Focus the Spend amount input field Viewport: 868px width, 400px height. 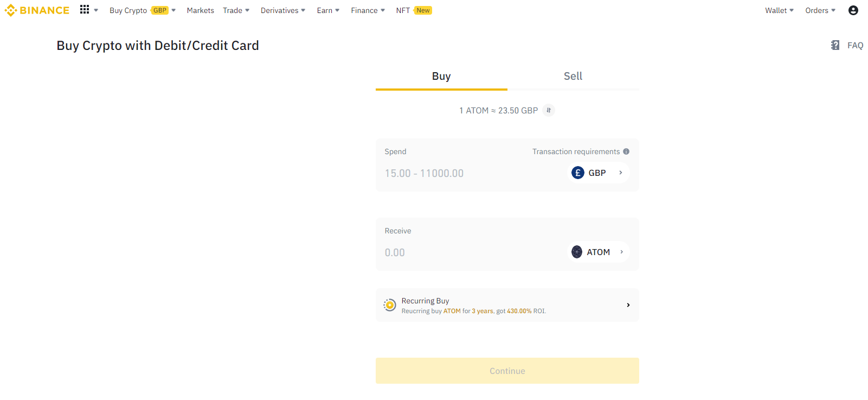click(x=466, y=173)
